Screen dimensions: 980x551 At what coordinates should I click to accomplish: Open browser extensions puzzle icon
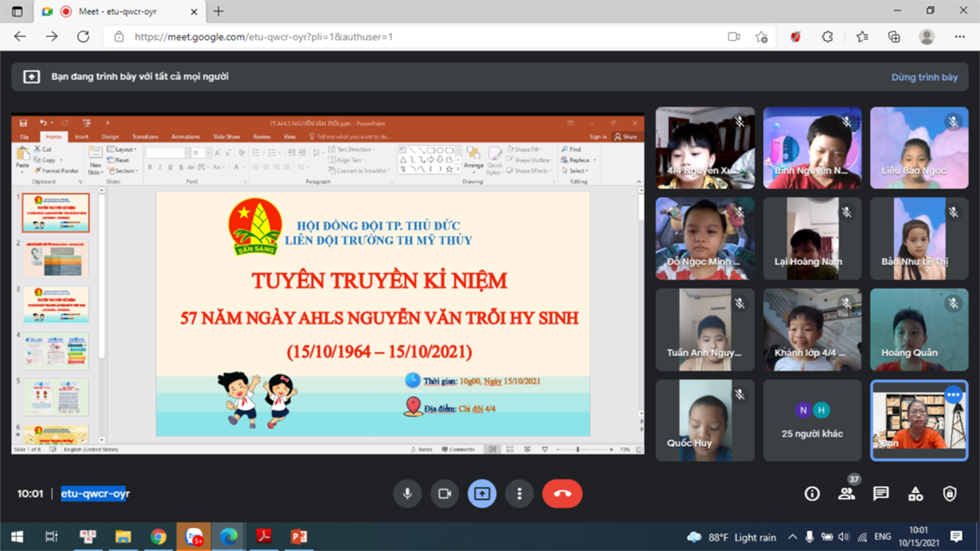click(827, 37)
